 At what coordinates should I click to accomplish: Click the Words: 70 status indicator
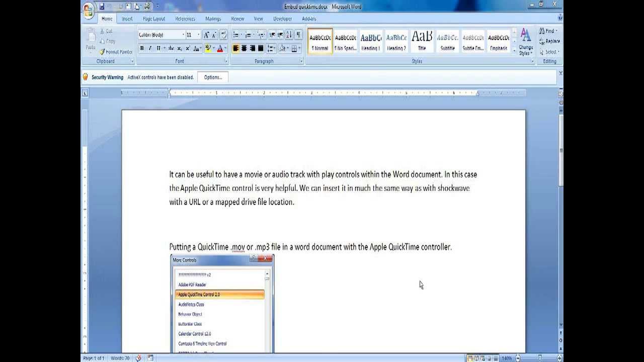click(120, 358)
